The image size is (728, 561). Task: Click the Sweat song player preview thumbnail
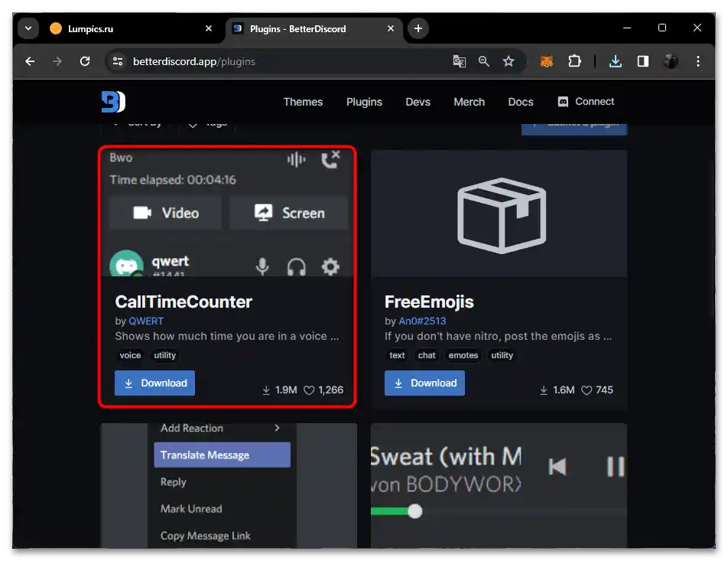(499, 485)
